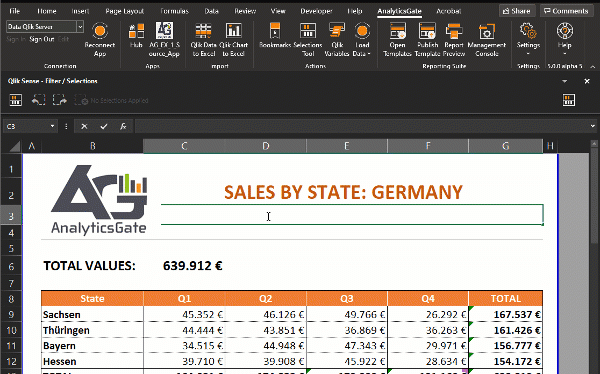
Task: Click the Share button
Action: click(x=517, y=11)
